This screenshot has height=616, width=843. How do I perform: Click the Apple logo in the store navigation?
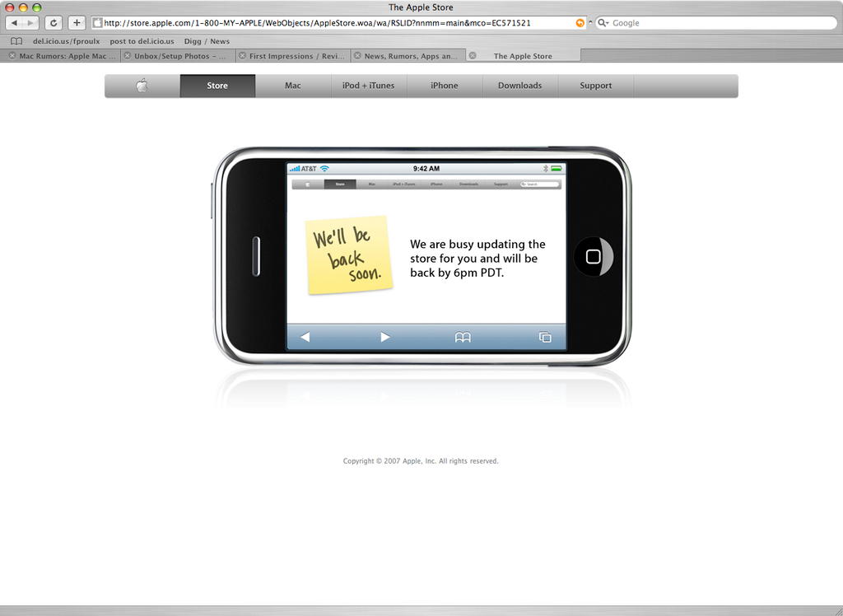pyautogui.click(x=141, y=85)
